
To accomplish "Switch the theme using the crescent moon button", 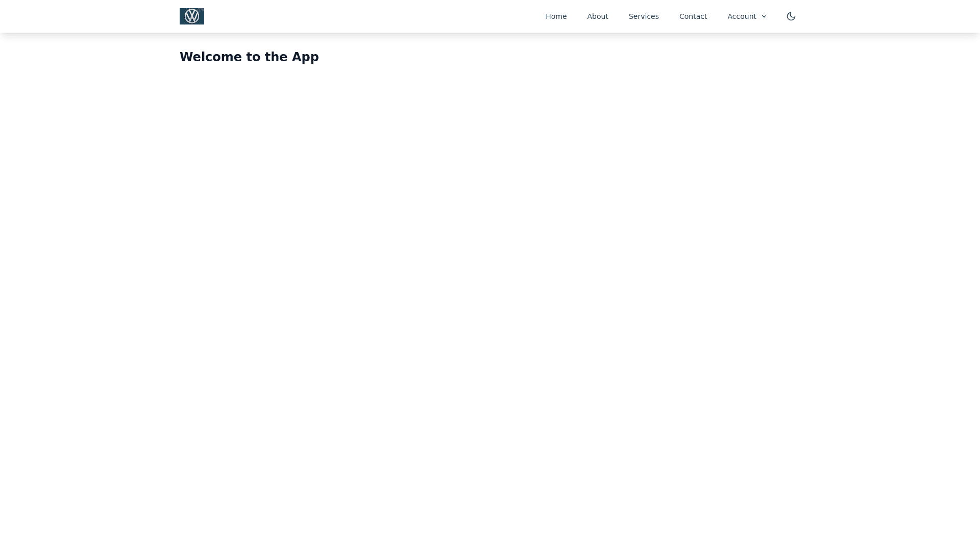I will 791,16.
